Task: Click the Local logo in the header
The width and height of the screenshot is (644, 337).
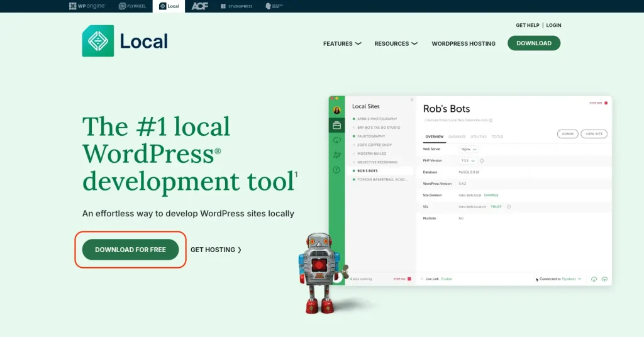Action: point(125,41)
